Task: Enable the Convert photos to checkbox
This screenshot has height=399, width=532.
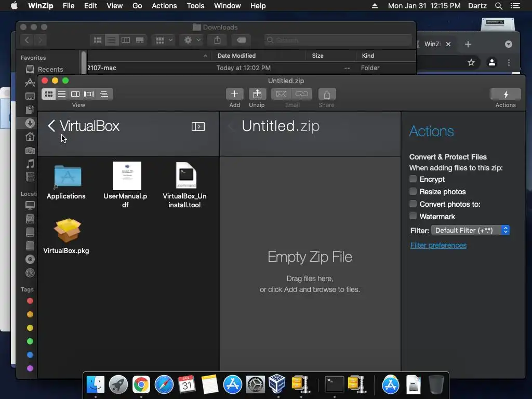Action: tap(413, 204)
